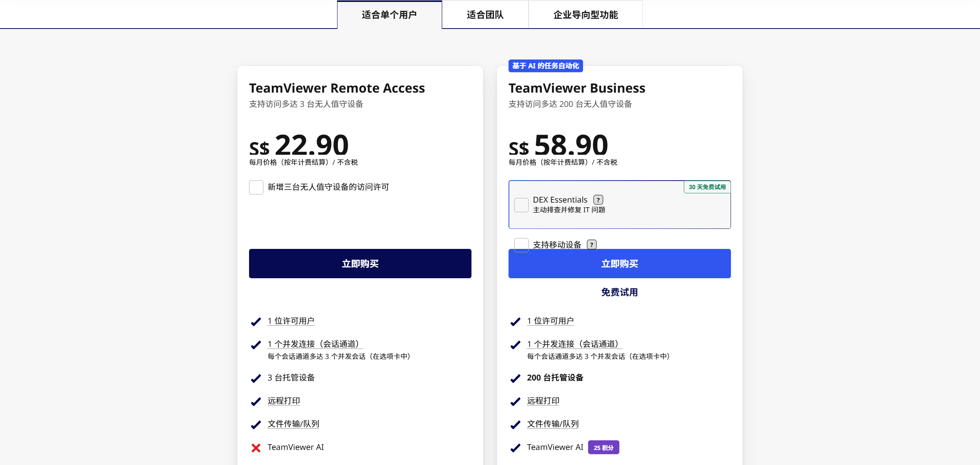980x465 pixels.
Task: Click the TeamViewer Remote Access heading
Action: pyautogui.click(x=337, y=88)
